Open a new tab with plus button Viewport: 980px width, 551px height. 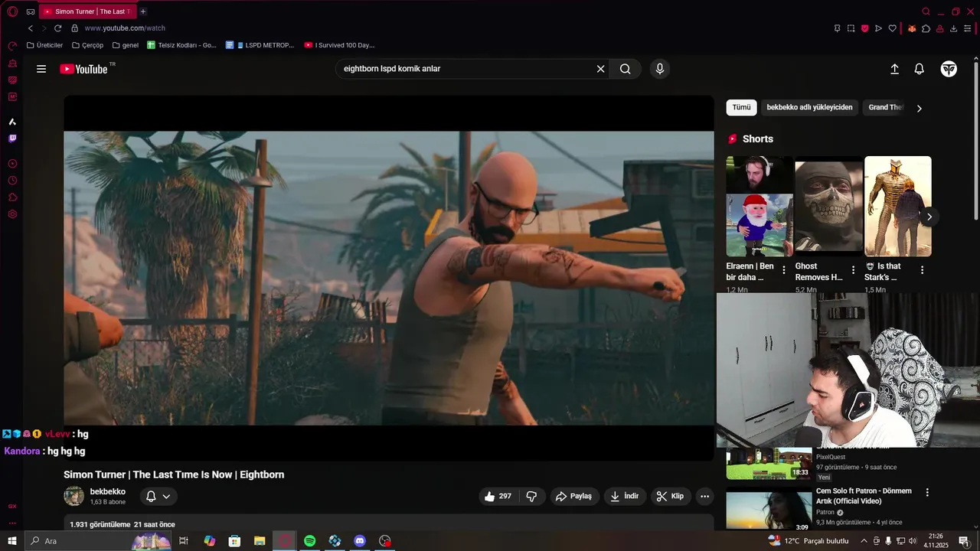(x=143, y=11)
